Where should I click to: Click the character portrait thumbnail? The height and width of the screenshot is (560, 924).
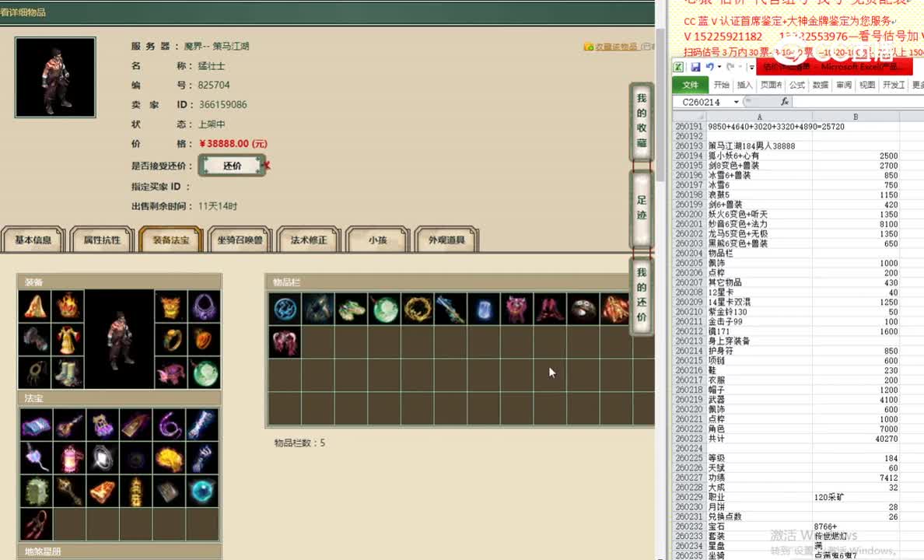tap(55, 77)
